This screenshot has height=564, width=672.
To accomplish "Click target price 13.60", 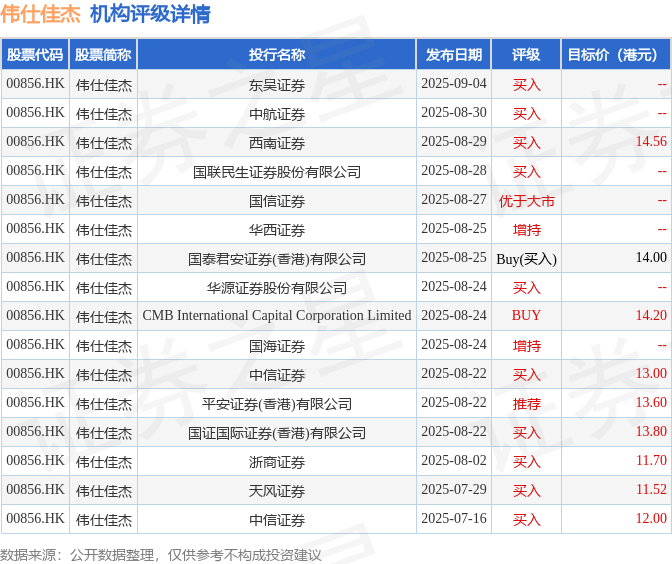I will click(x=651, y=402).
